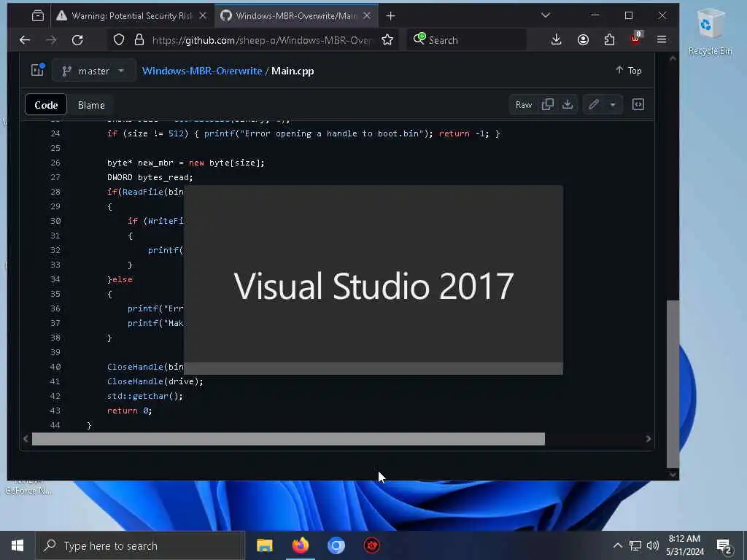The image size is (747, 560).
Task: Click the horizontal code scrollbar thumb
Action: 288,439
